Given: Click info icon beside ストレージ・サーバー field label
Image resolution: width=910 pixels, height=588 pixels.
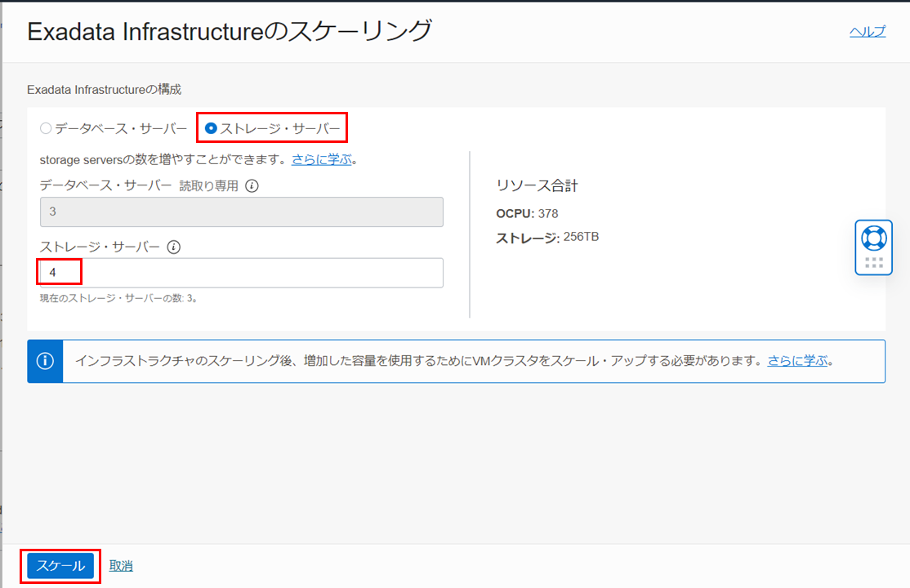Looking at the screenshot, I should (173, 247).
